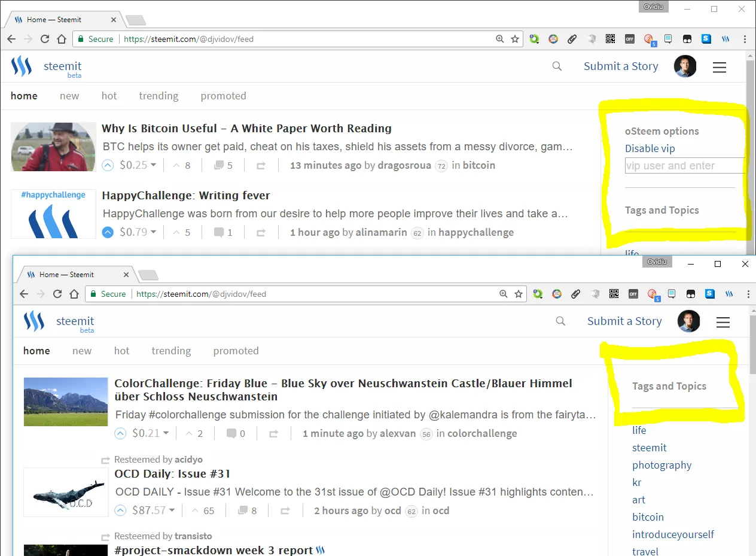Viewport: 756px width, 556px height.
Task: Open the 'Why Is Bitcoin Useful' post thumbnail
Action: coord(53,147)
